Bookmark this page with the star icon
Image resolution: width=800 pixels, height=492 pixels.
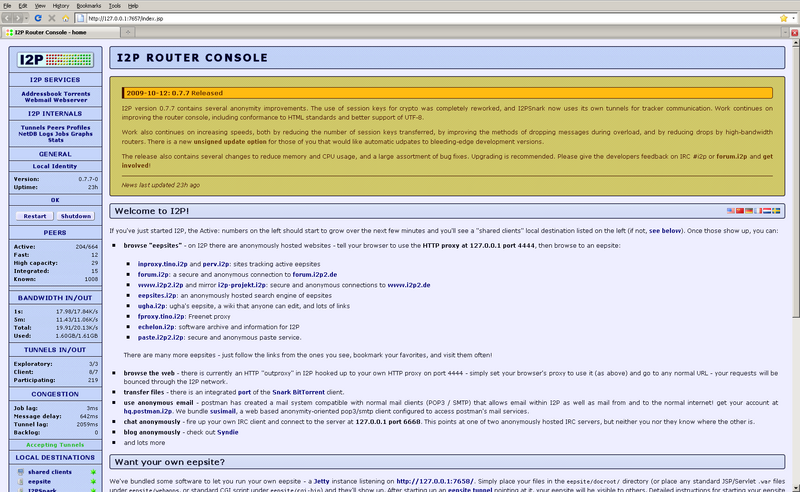pyautogui.click(x=784, y=18)
